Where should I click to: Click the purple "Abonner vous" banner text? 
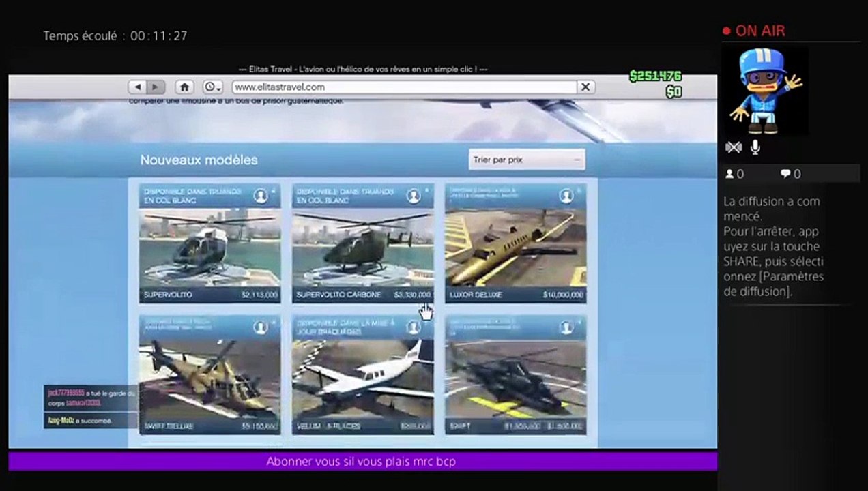coord(361,462)
